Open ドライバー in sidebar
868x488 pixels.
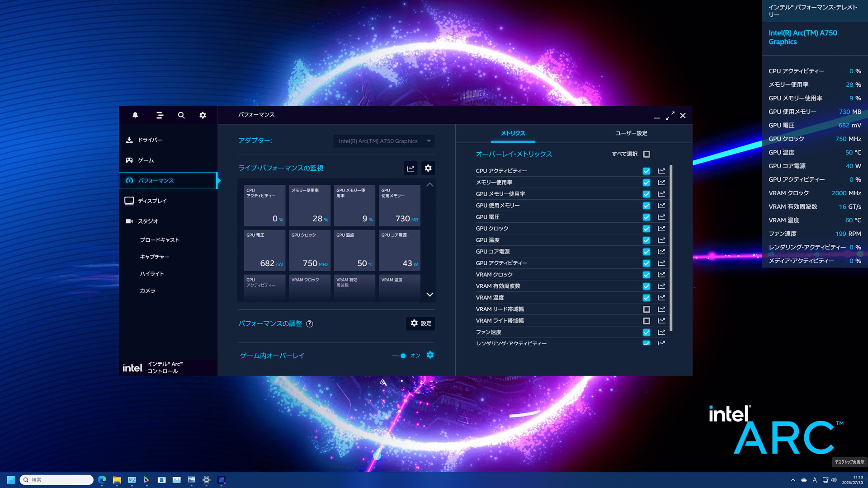[168, 140]
